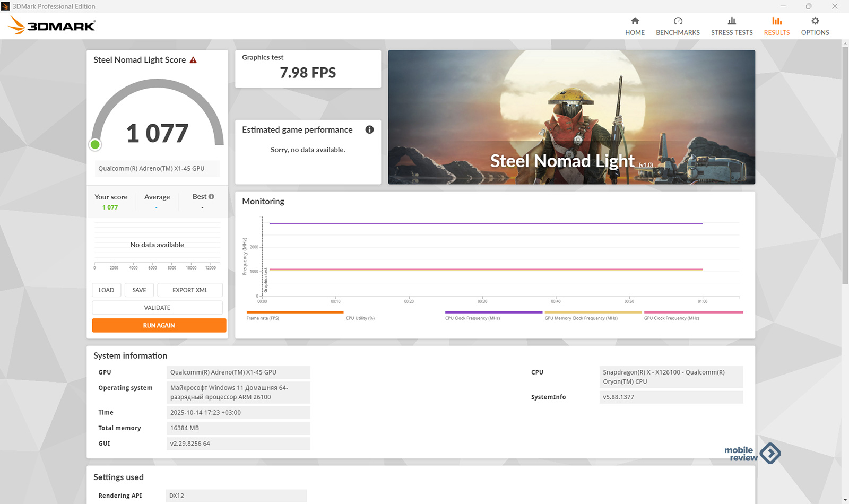Click the Steel Nomad Light banner image

coord(571,117)
